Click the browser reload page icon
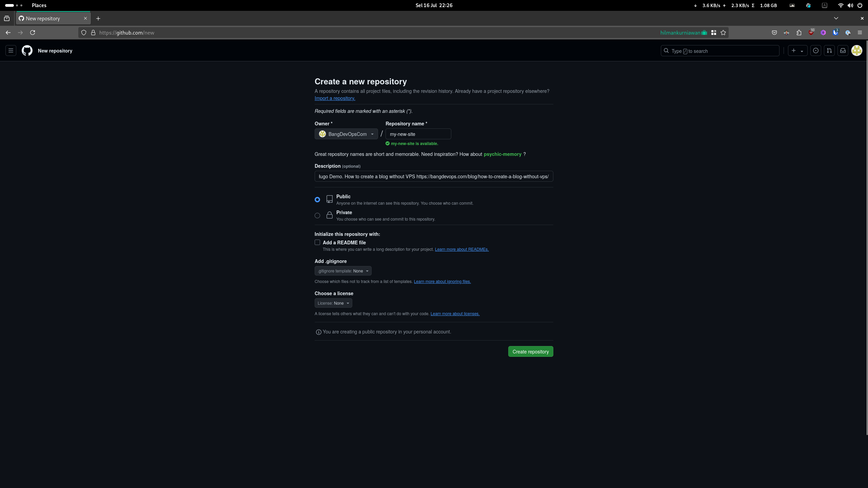The image size is (868, 488). tap(33, 33)
